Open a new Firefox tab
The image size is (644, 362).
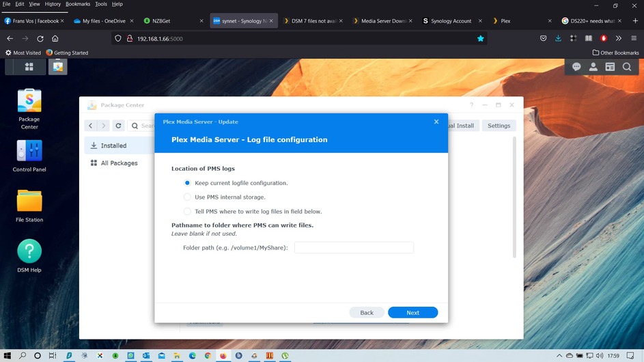tap(635, 20)
